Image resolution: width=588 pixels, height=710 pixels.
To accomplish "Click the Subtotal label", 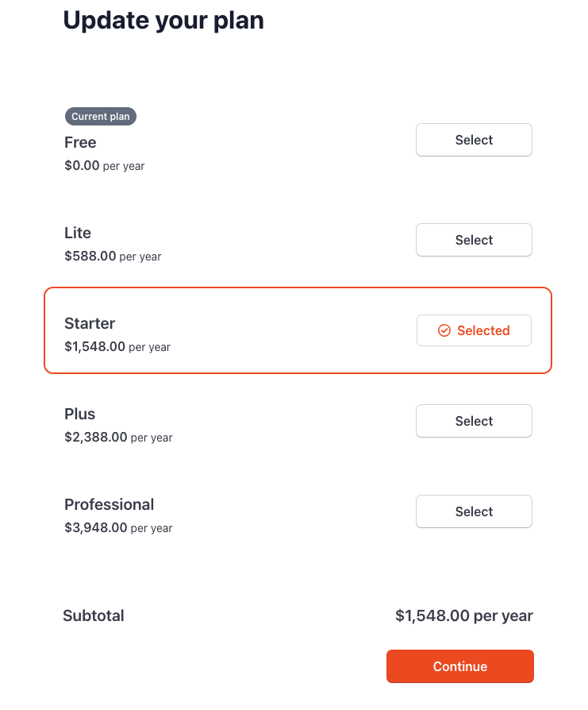I will click(94, 615).
